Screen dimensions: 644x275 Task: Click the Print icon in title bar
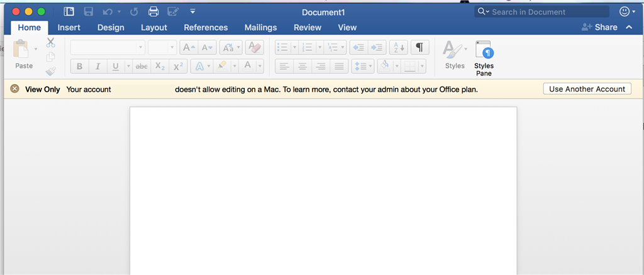tap(153, 11)
